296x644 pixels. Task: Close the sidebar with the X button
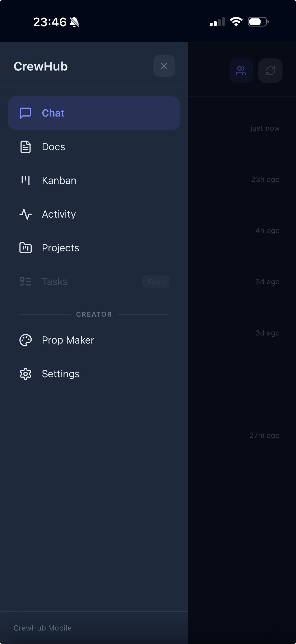click(x=164, y=66)
